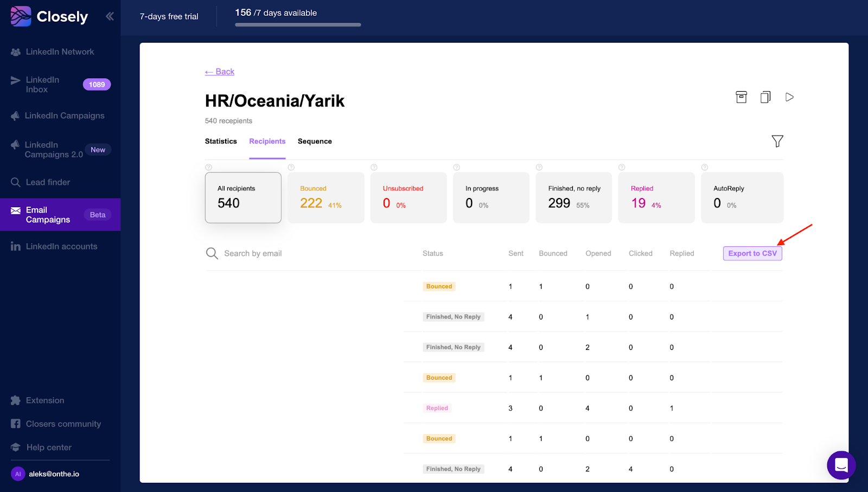Switch to the Statistics tab
Image resolution: width=868 pixels, height=492 pixels.
point(221,142)
